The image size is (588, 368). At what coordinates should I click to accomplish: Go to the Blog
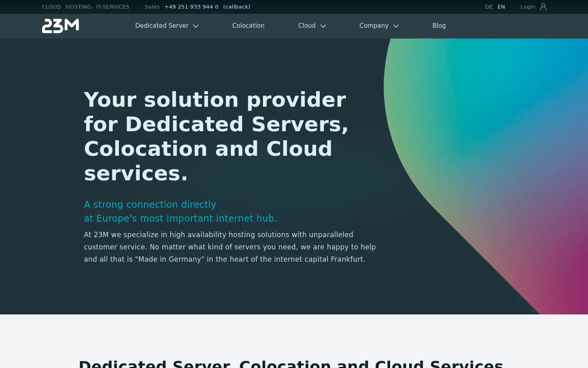tap(439, 26)
